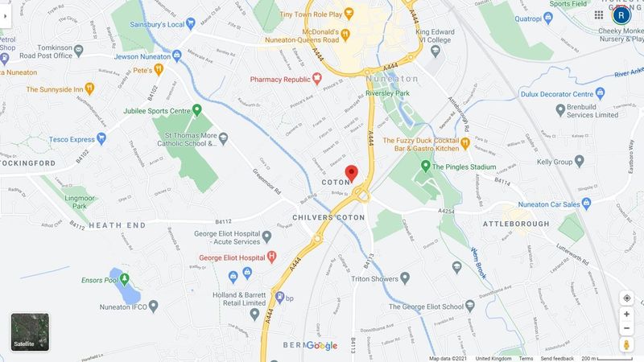
Task: Click the United Kingdom footer link
Action: click(x=493, y=359)
